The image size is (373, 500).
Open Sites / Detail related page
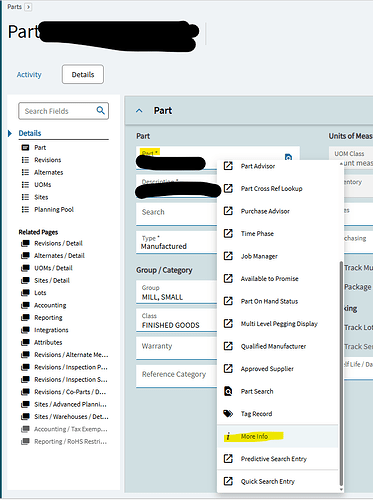point(52,280)
